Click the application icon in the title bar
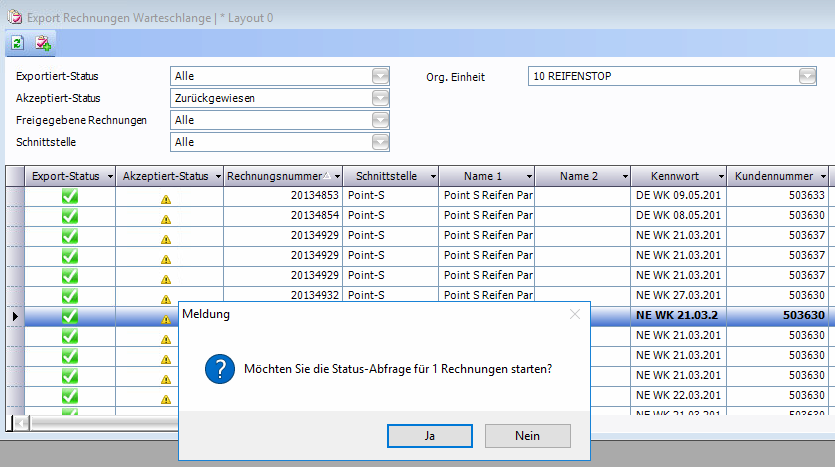The width and height of the screenshot is (835, 467). point(14,17)
